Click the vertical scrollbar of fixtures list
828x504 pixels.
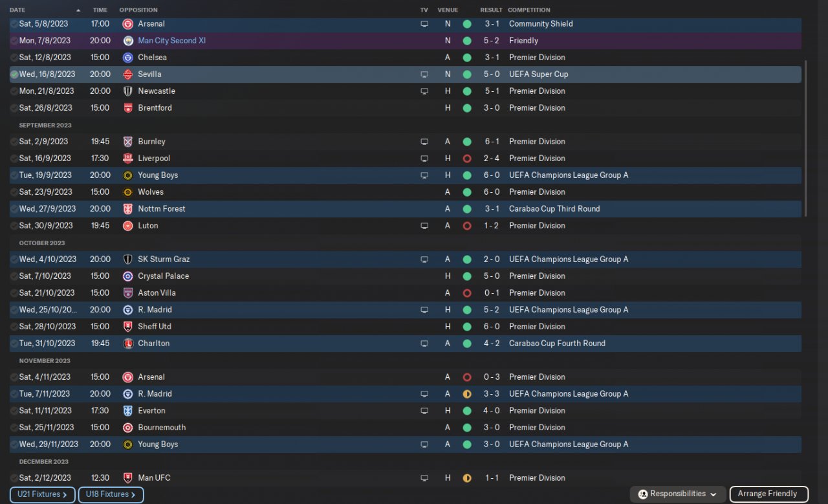[805, 139]
